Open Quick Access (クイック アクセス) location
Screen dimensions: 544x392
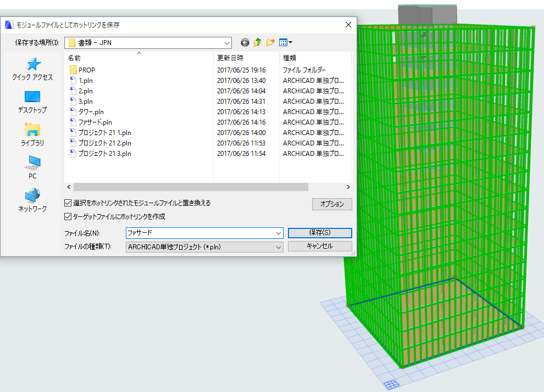(x=32, y=70)
